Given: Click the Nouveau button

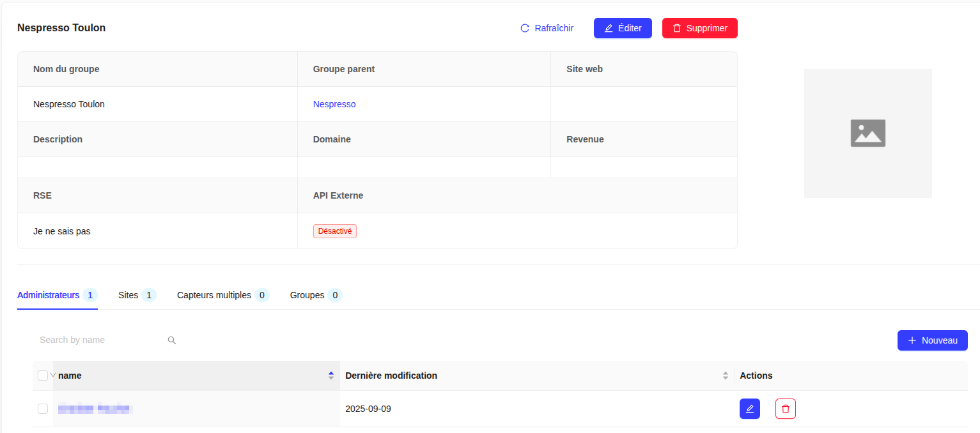Looking at the screenshot, I should click(x=932, y=340).
